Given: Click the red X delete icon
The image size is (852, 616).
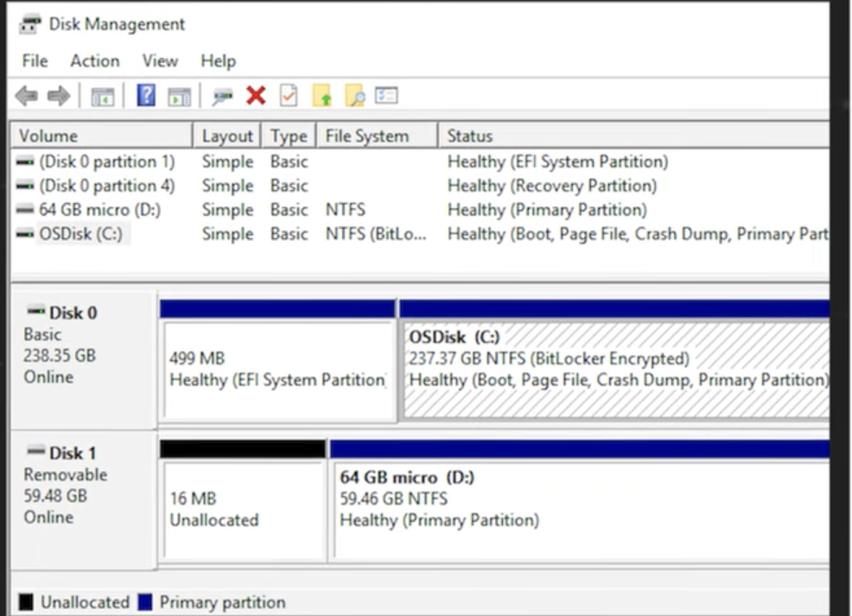Looking at the screenshot, I should click(256, 96).
